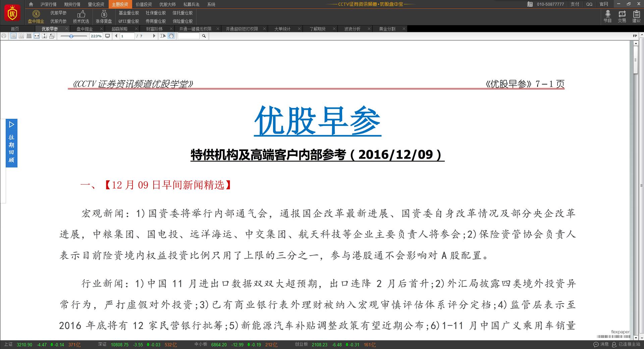This screenshot has width=644, height=349.
Task: Expand the 往期回顾 side panel arrow
Action: click(x=11, y=124)
